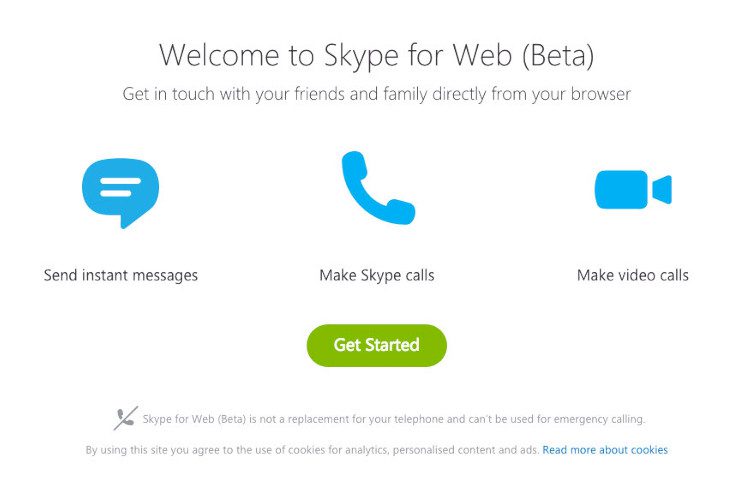Click the Welcome to Skype for Web heading
This screenshot has width=750, height=500.
pos(376,55)
